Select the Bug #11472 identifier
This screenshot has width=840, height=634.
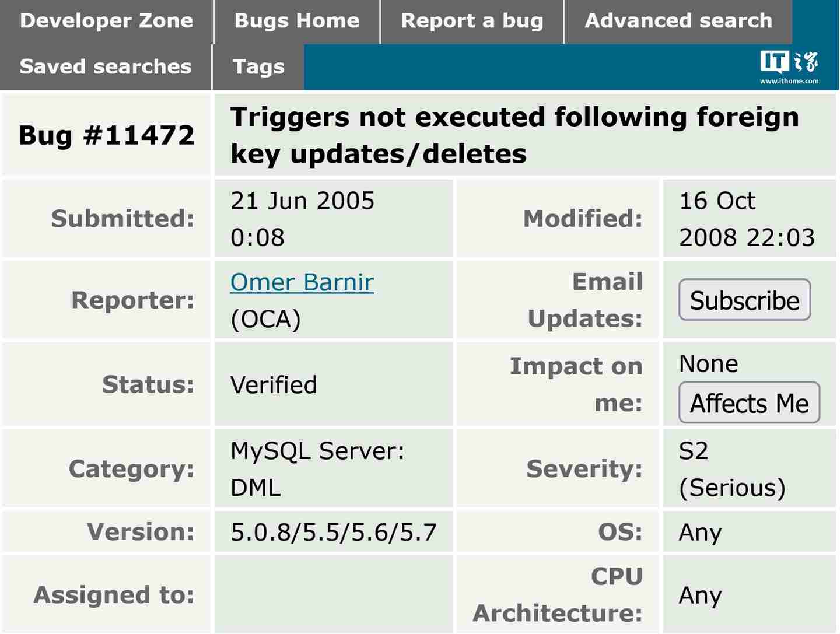tap(107, 135)
